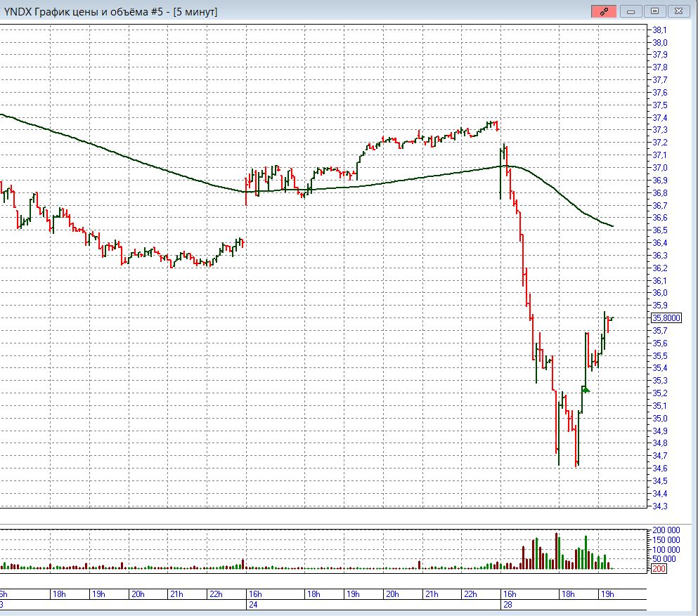The height and width of the screenshot is (616, 698).
Task: Click the date label 24 on time axis
Action: [x=252, y=604]
